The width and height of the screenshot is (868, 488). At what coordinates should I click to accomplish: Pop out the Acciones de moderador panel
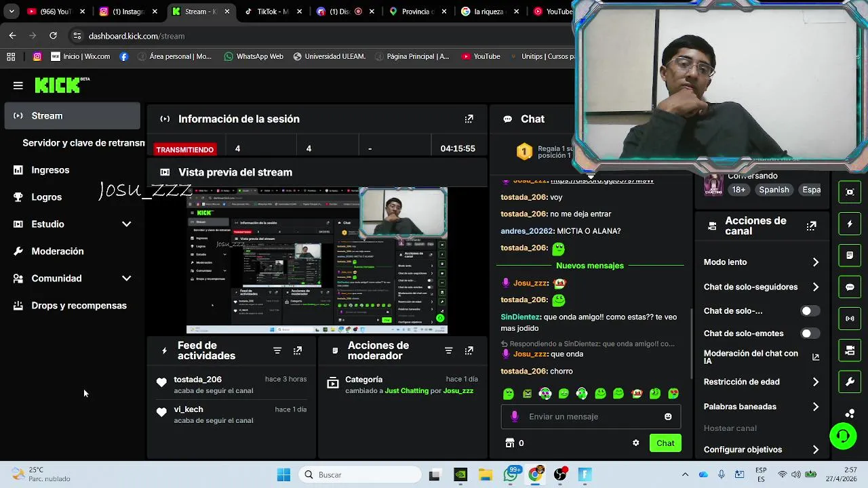pyautogui.click(x=469, y=350)
